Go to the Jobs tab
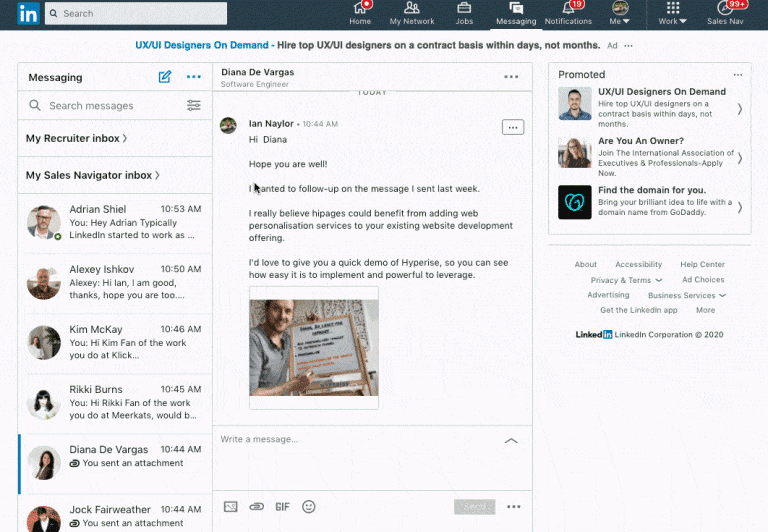 (464, 14)
